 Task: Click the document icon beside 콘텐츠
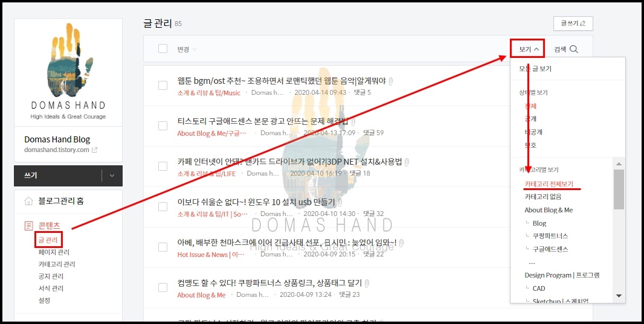(28, 226)
